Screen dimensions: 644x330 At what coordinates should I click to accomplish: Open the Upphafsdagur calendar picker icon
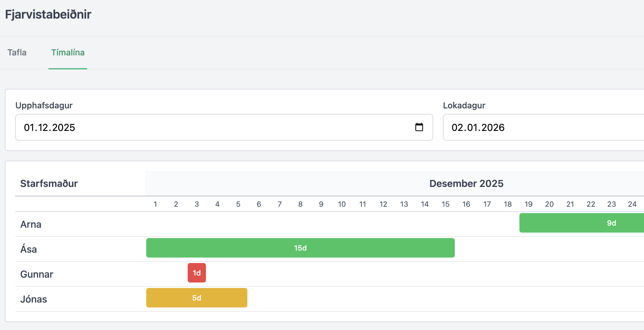point(419,127)
